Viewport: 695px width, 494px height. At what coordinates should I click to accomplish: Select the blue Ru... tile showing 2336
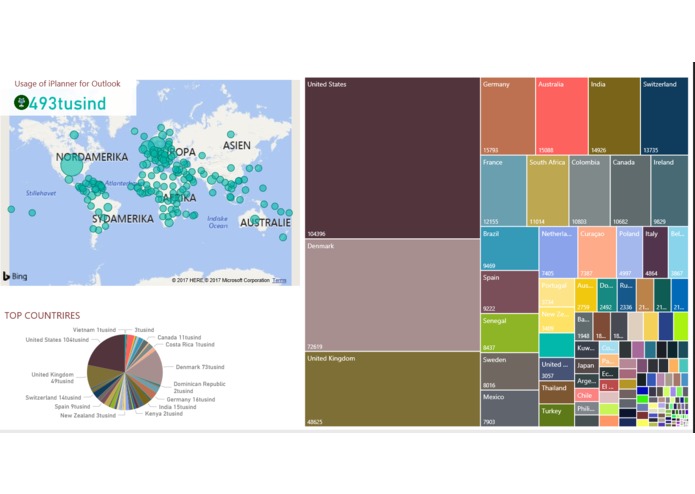626,295
